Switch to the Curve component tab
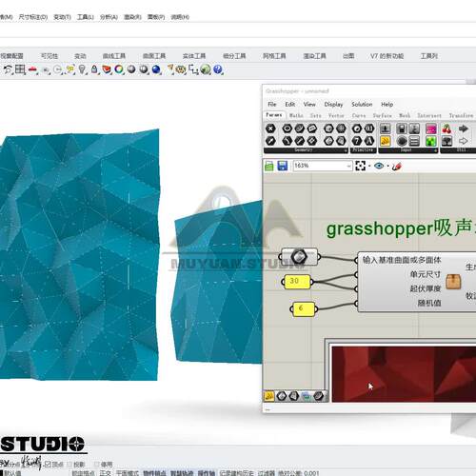476x476 pixels. pyautogui.click(x=359, y=115)
